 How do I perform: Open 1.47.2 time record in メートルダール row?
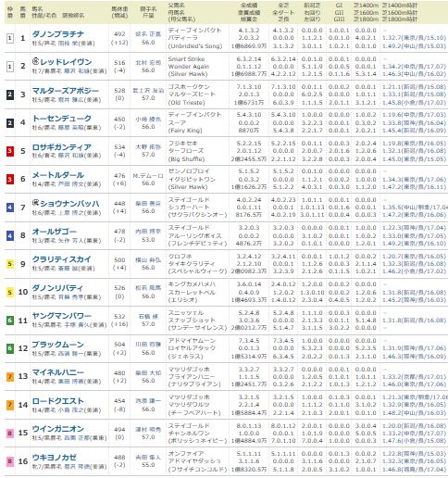pos(415,187)
